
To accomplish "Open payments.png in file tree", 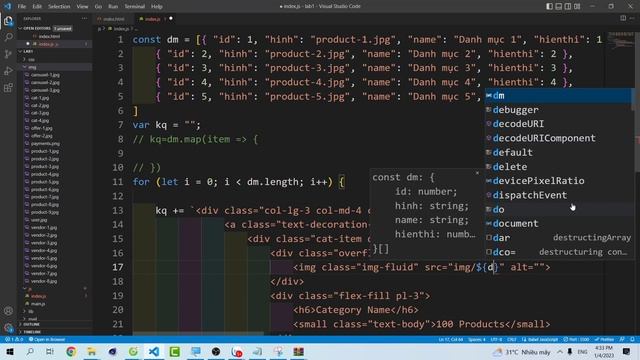I will click(45, 144).
